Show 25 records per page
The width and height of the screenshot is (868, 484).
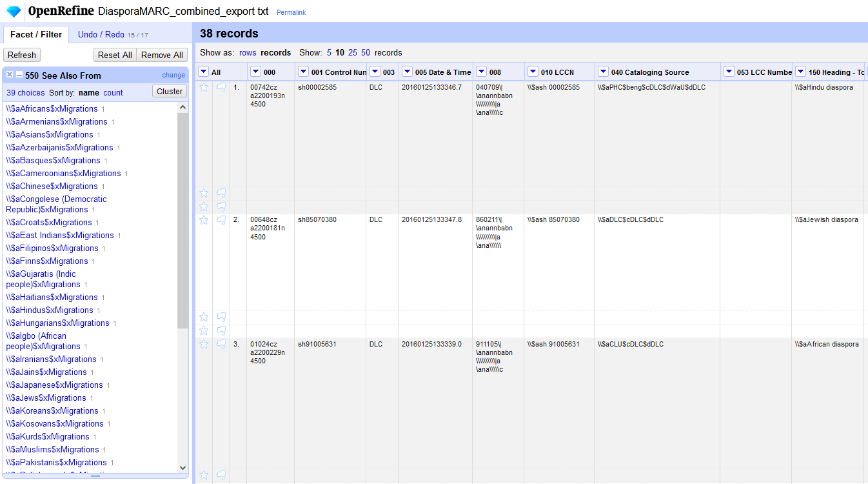point(353,52)
